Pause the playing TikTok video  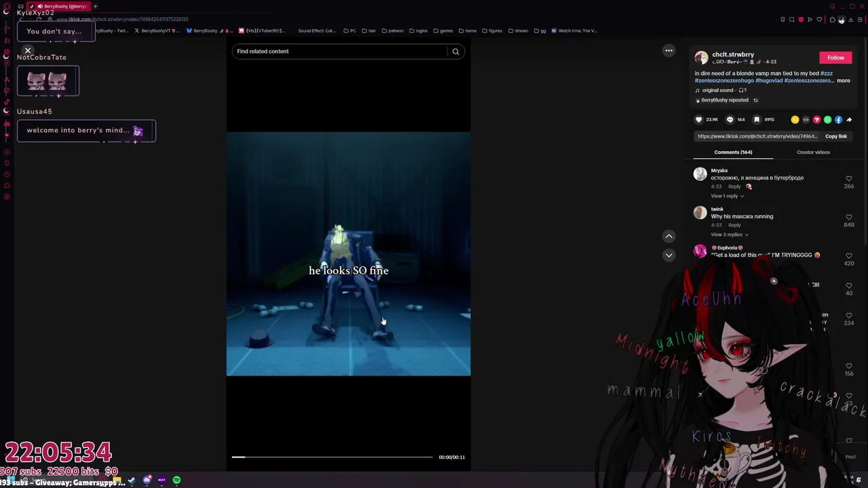[x=348, y=253]
